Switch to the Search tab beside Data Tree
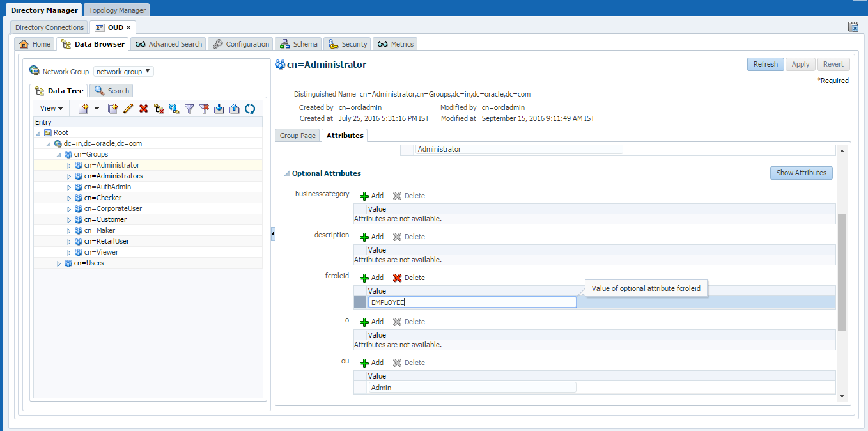The image size is (868, 431). [x=112, y=91]
